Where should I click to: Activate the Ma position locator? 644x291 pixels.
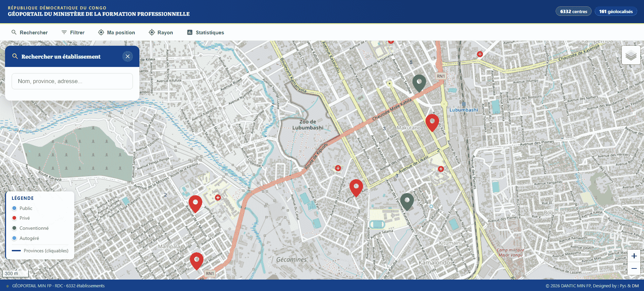117,33
